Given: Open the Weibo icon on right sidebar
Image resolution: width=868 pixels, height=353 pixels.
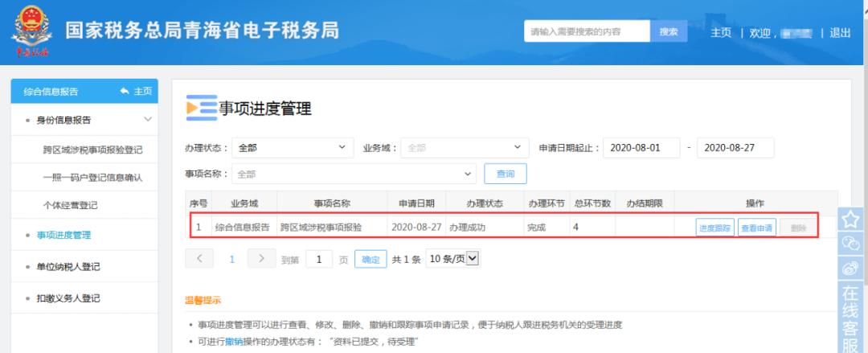Looking at the screenshot, I should click(850, 268).
